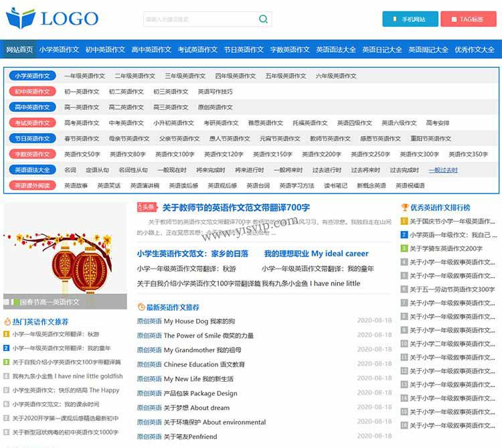Select the blue 小学英语作文 category pill
This screenshot has width=502, height=448.
33,76
